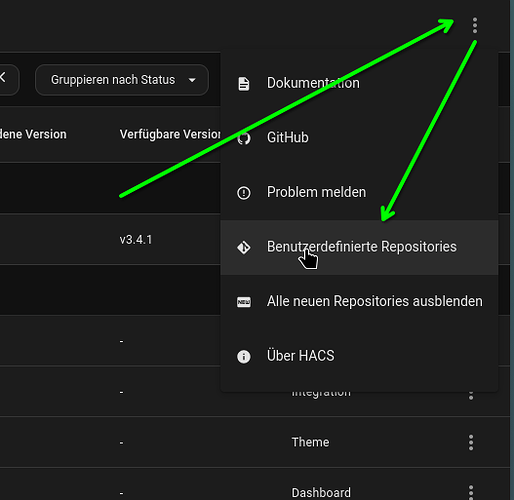Expand the Gruppieren nach Status dropdown

pyautogui.click(x=122, y=80)
